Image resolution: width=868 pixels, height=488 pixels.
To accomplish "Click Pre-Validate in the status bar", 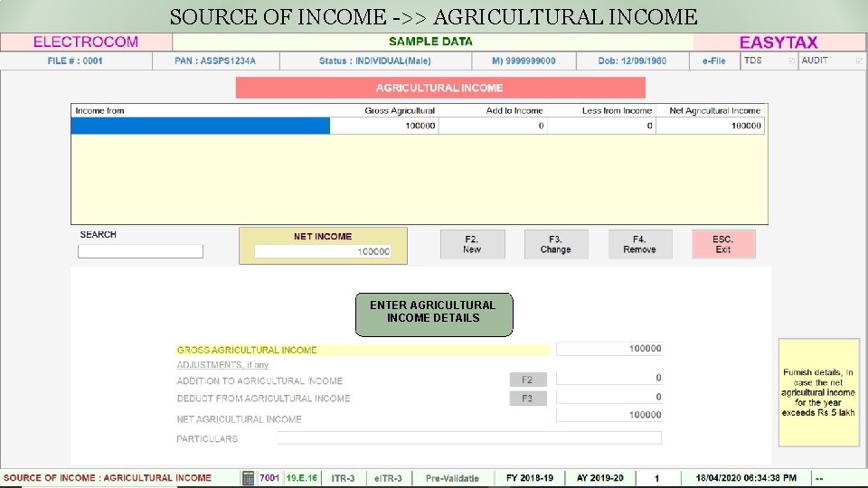I will (x=452, y=478).
